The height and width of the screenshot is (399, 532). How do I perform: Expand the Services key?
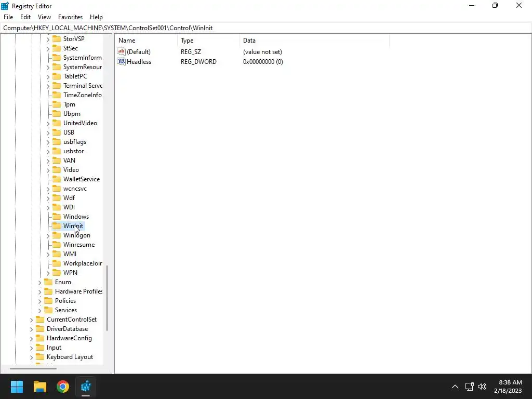coord(39,311)
